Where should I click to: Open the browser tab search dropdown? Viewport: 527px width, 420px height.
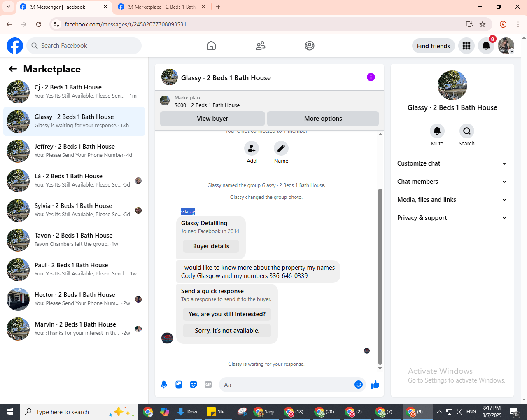pyautogui.click(x=8, y=7)
